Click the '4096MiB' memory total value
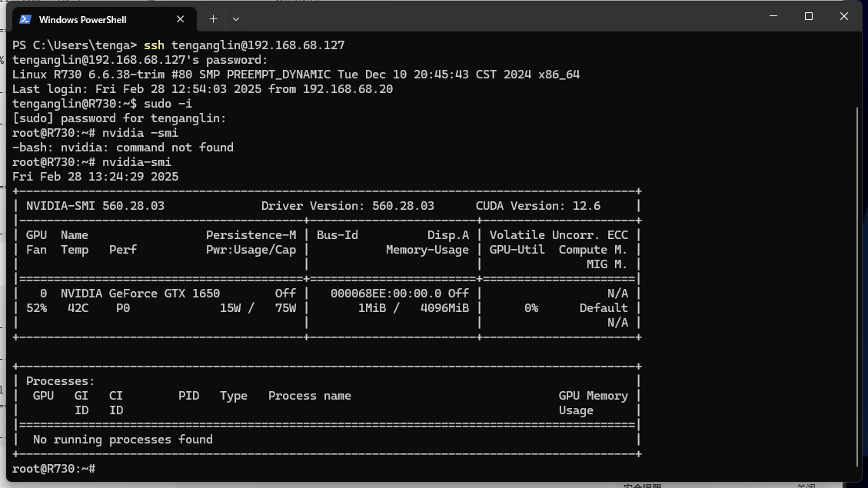This screenshot has height=488, width=868. click(x=444, y=308)
